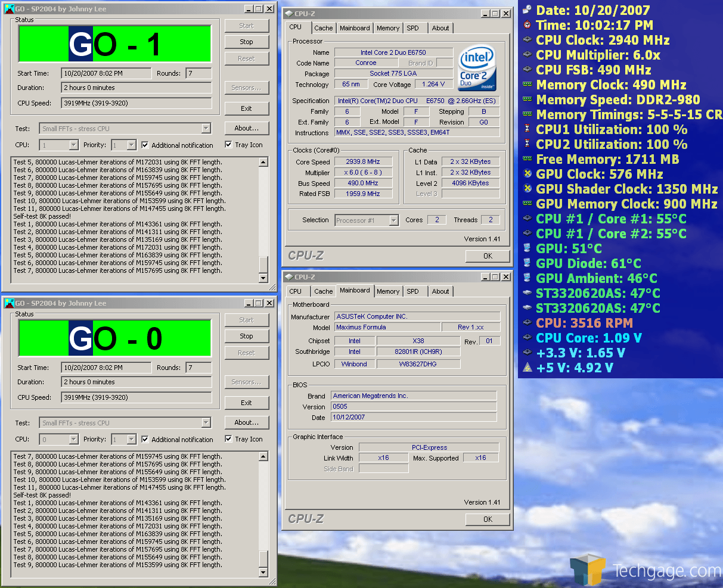Click the clock icon beside the Time reading

click(527, 25)
